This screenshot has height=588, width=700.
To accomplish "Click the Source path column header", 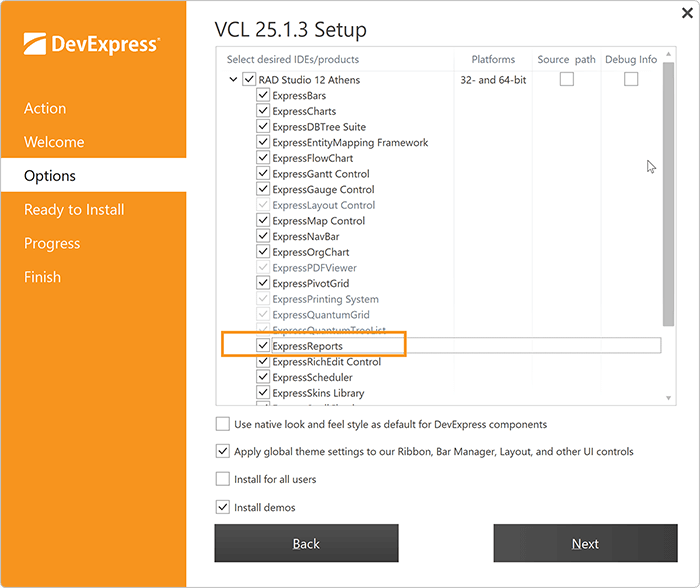I will [x=567, y=59].
